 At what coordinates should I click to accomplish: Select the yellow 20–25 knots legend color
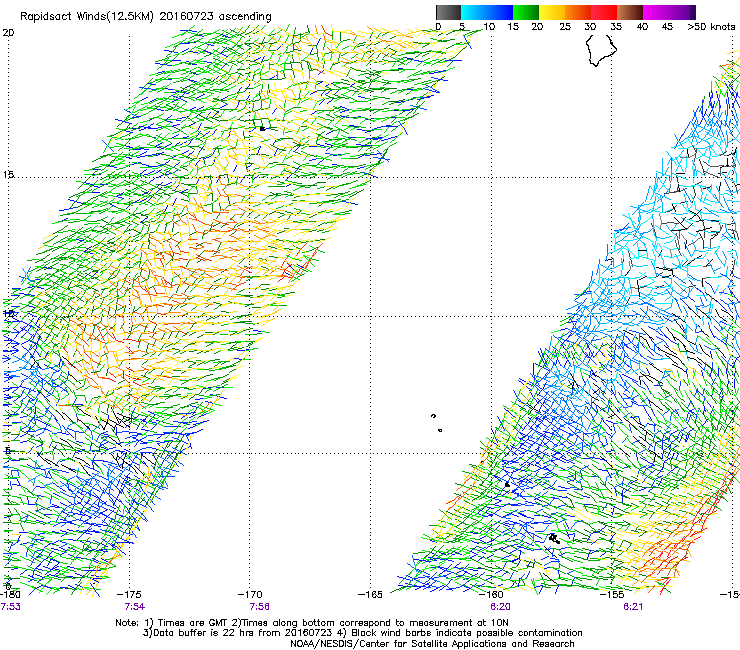(x=552, y=12)
